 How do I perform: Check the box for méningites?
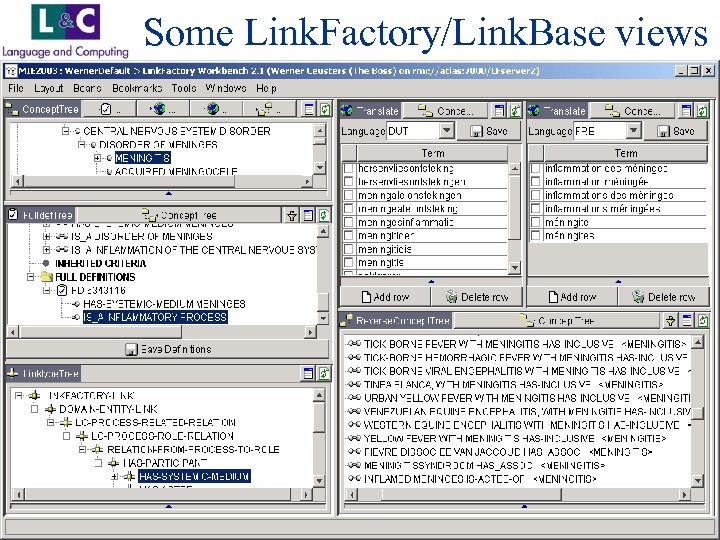point(535,236)
